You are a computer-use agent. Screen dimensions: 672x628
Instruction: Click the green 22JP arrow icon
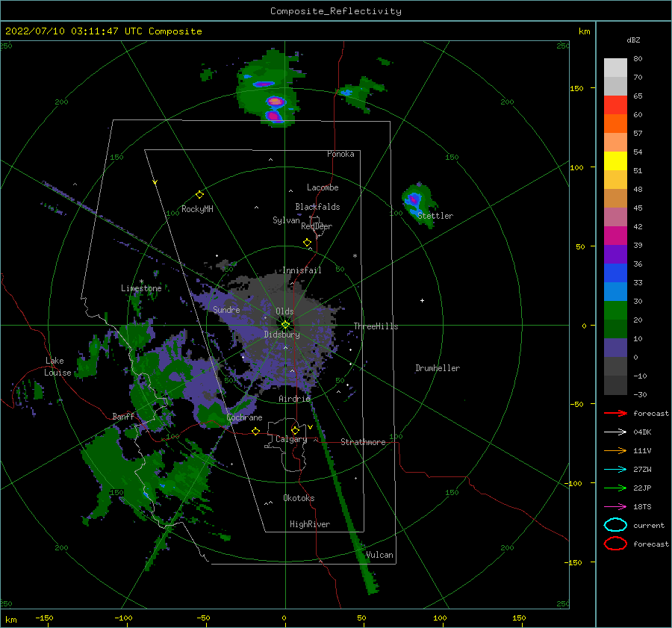coord(615,488)
